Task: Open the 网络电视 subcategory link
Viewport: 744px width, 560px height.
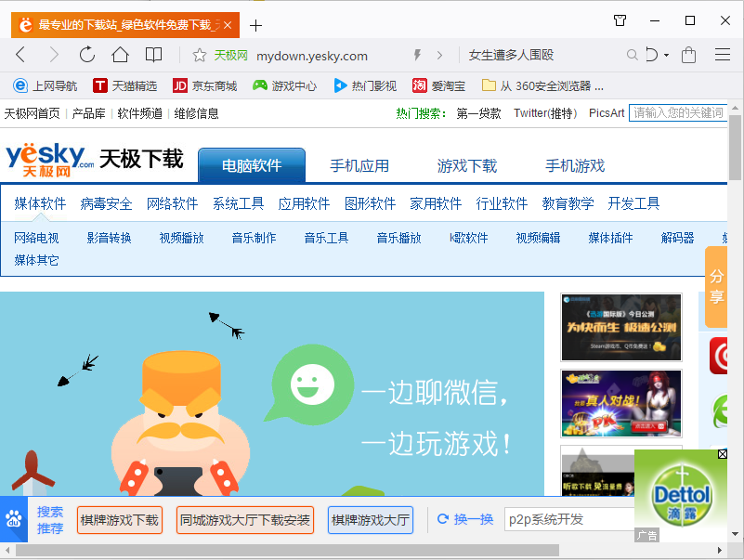Action: (x=36, y=238)
